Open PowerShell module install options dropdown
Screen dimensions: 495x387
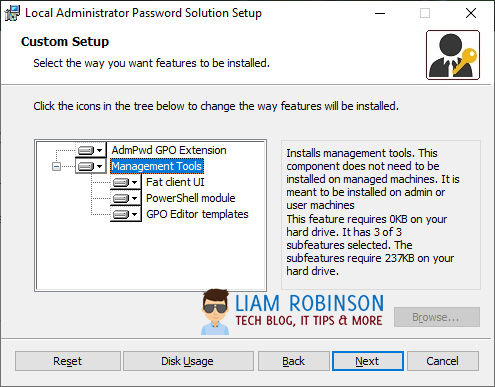coord(126,198)
